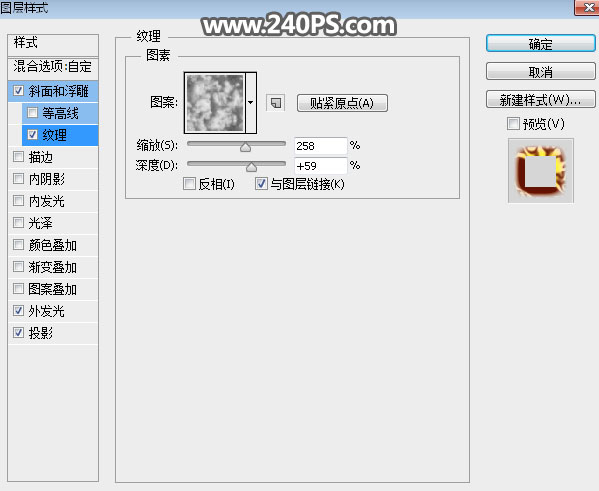
Task: Click the cloud pattern thumbnail
Action: 215,103
